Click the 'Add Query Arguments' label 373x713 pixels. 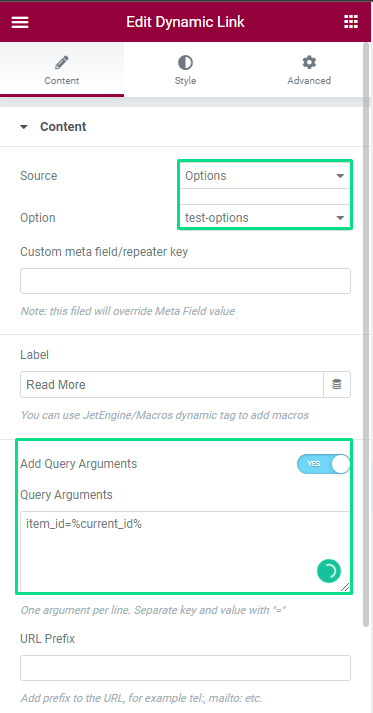pos(79,464)
